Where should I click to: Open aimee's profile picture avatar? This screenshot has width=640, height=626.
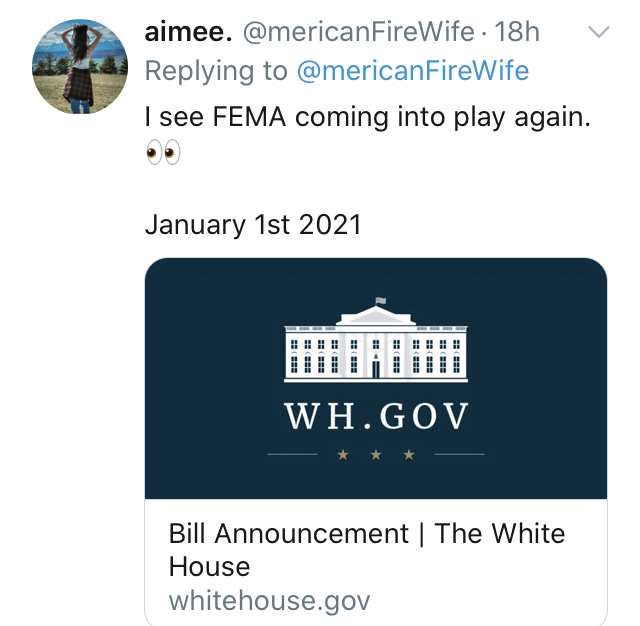pos(80,67)
